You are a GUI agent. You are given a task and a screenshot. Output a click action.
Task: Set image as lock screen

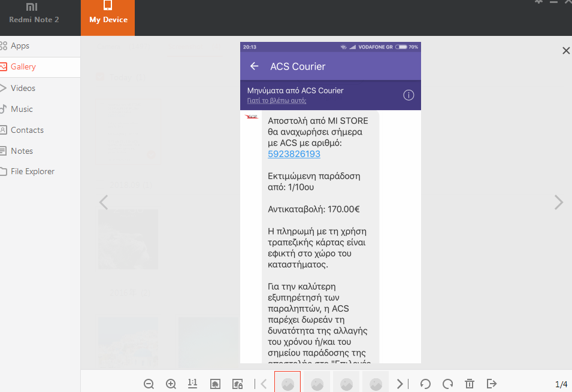pos(237,384)
